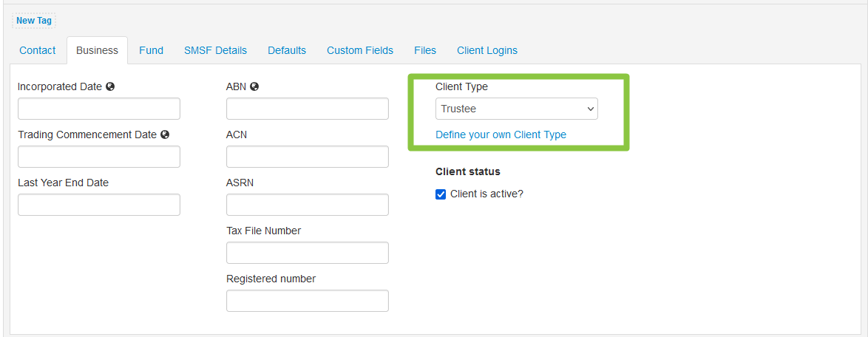This screenshot has width=868, height=337.
Task: Click into the ABN input box
Action: (x=308, y=109)
